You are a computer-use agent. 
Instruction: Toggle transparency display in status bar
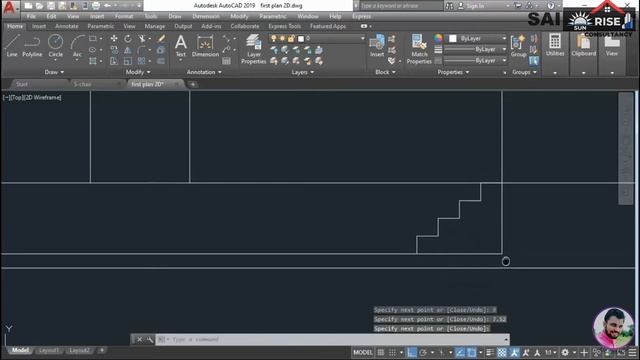tap(502, 352)
